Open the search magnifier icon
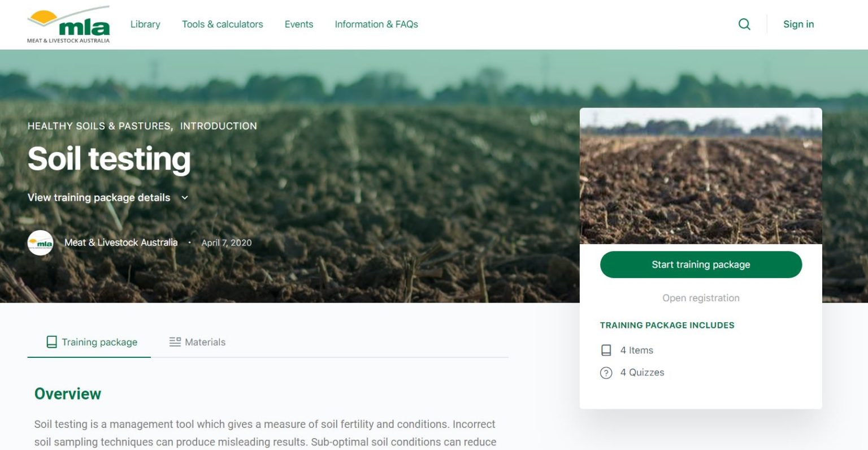Viewport: 868px width, 450px height. (744, 24)
